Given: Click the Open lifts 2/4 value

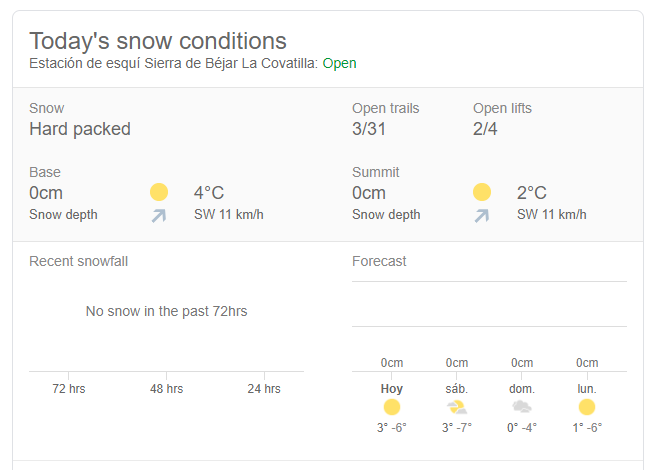Looking at the screenshot, I should point(485,129).
